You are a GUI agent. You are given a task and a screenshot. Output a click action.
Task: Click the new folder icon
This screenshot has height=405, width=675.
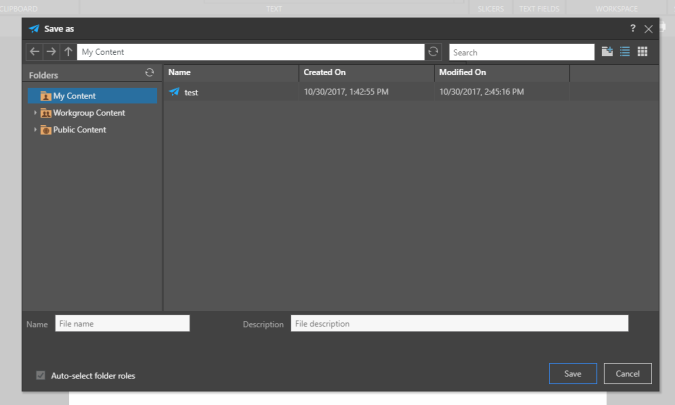[x=607, y=51]
